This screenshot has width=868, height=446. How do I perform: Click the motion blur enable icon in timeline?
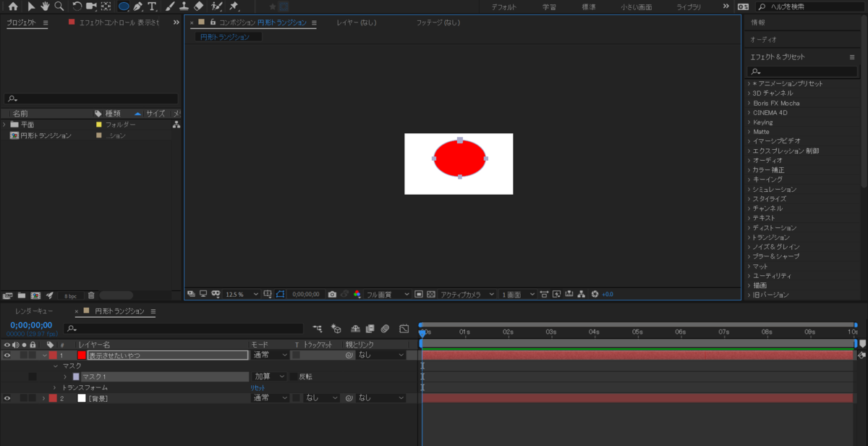coord(386,329)
